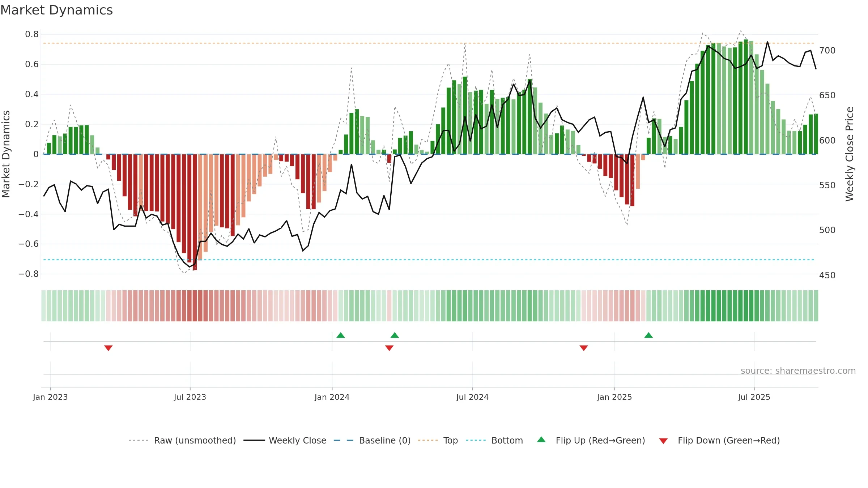Click the 450 right axis tick label

[827, 275]
